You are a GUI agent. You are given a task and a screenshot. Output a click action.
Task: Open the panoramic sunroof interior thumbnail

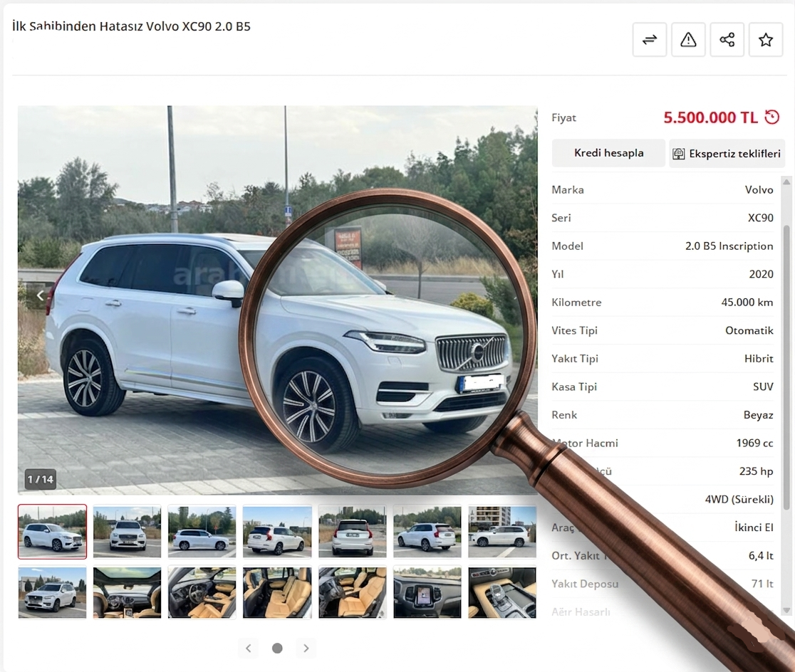tap(128, 592)
